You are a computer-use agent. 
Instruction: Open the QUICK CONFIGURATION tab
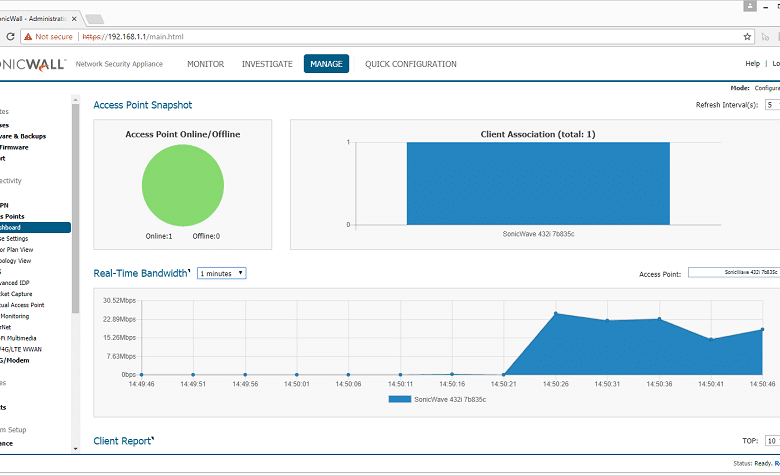[x=411, y=64]
